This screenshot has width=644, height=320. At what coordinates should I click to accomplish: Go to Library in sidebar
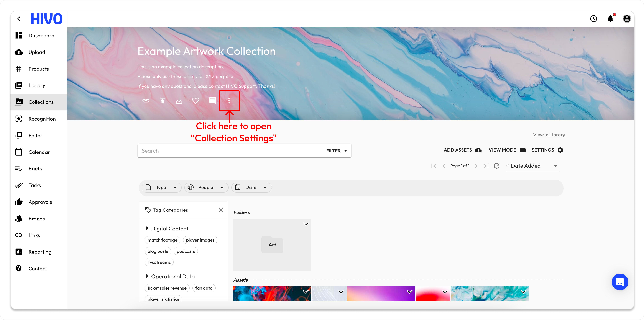pyautogui.click(x=37, y=85)
